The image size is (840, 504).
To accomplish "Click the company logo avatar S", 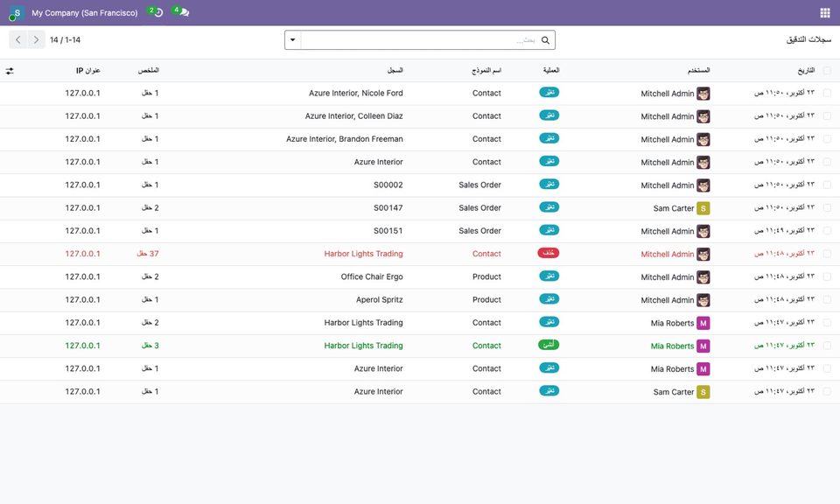I will coord(16,13).
